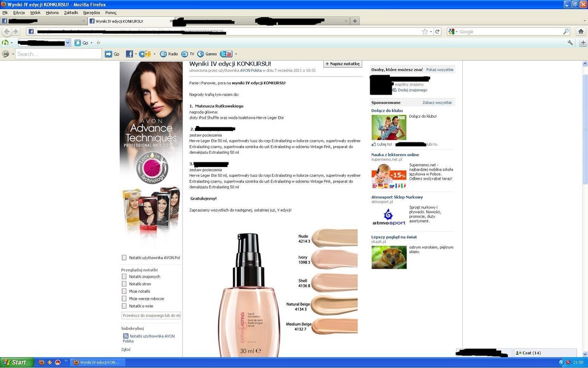Click the Dodaj znajomego add-friend icon
This screenshot has width=588, height=368.
click(x=394, y=90)
